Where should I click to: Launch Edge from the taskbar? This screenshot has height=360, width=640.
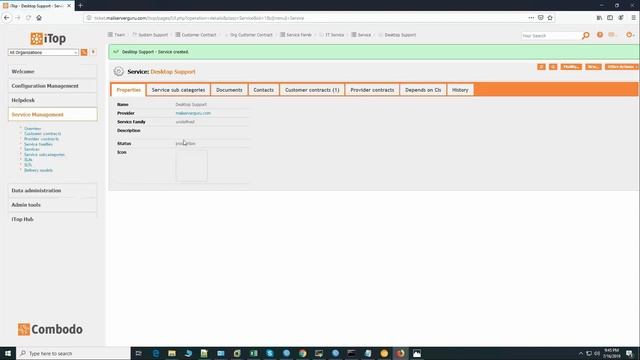[156, 353]
